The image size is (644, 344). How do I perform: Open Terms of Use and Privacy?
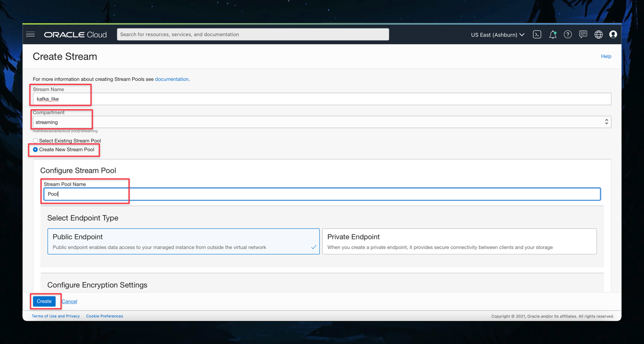pos(56,316)
